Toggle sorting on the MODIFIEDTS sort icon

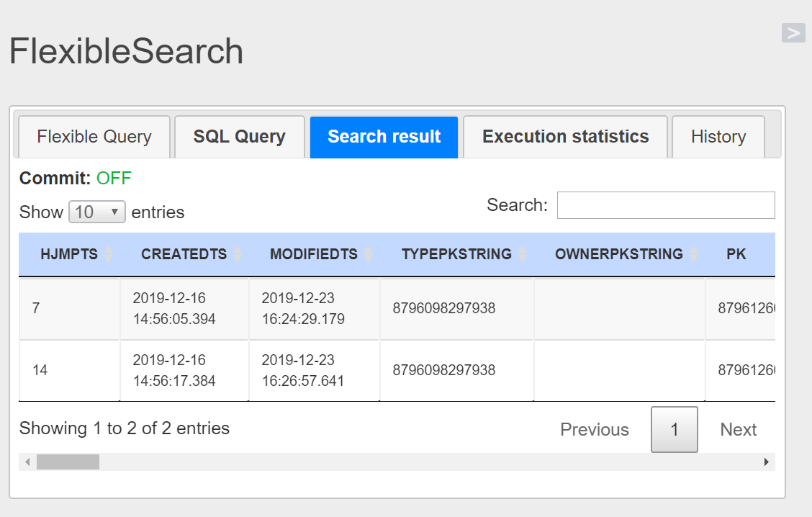[369, 254]
